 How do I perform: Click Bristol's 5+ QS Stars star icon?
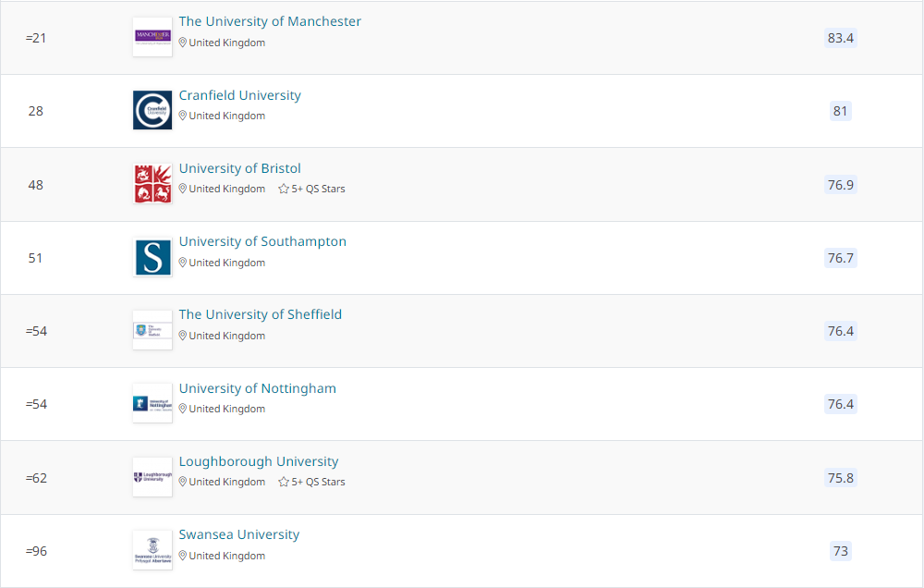click(284, 189)
